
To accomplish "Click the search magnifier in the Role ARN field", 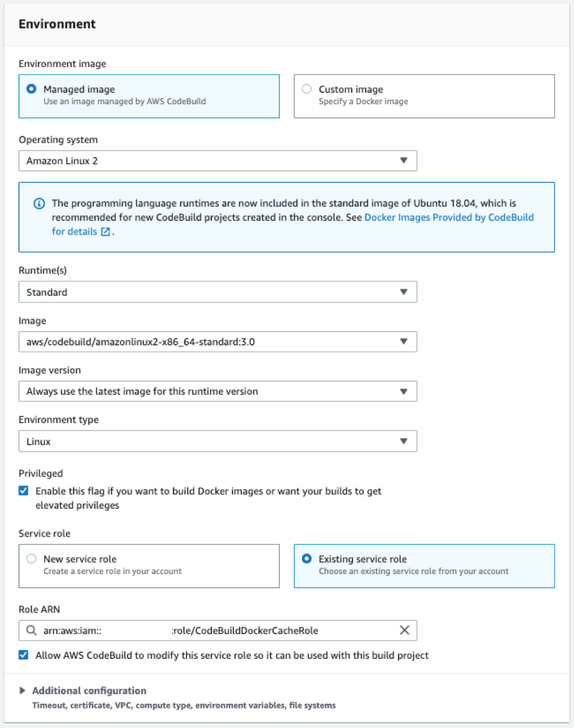I will [31, 630].
